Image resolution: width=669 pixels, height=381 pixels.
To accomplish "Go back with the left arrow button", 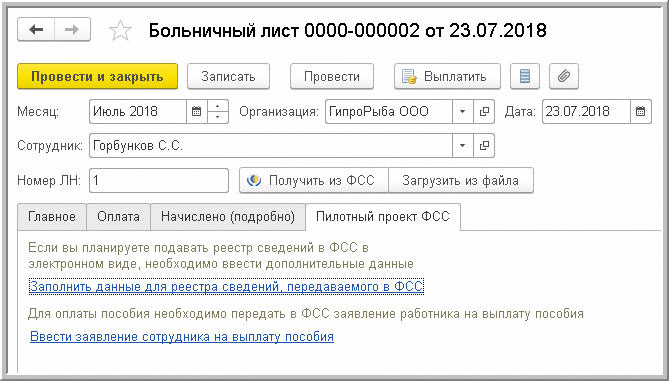I will pyautogui.click(x=36, y=30).
